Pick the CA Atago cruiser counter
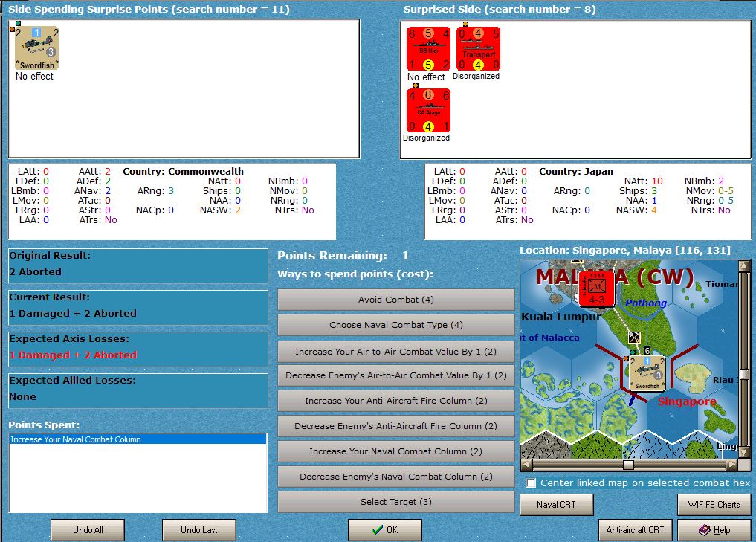Image resolution: width=756 pixels, height=542 pixels. click(429, 111)
